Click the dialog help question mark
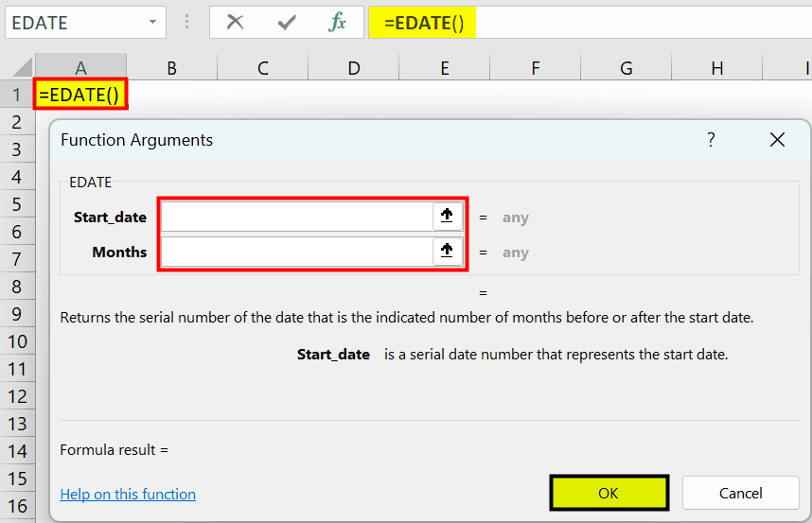Image resolution: width=812 pixels, height=523 pixels. point(711,139)
